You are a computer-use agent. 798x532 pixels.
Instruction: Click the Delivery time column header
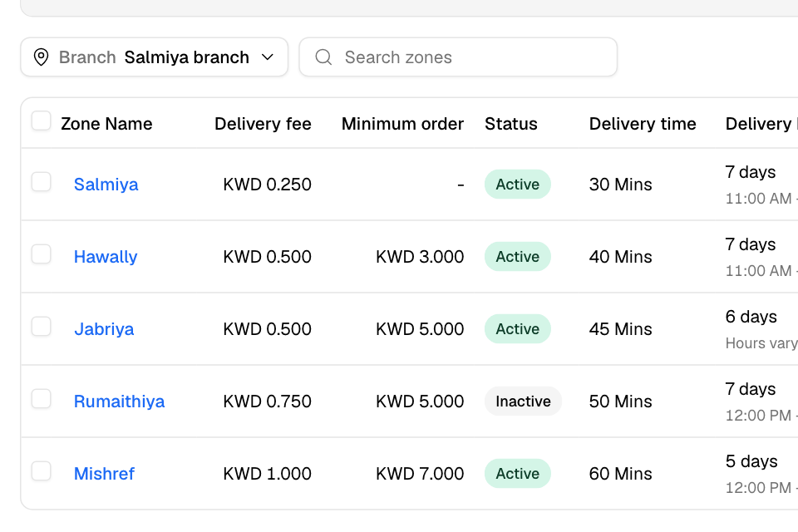coord(643,124)
